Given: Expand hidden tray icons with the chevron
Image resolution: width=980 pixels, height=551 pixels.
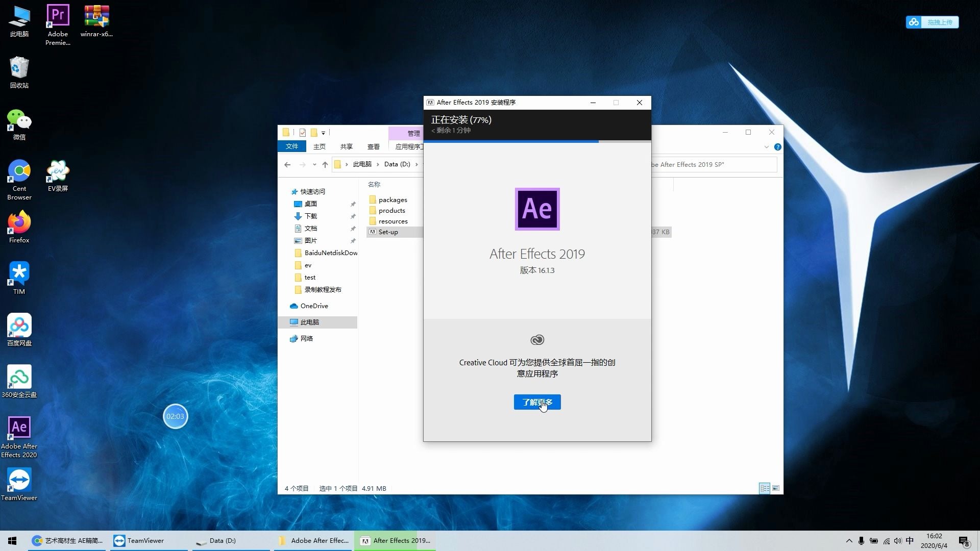Looking at the screenshot, I should pos(849,540).
